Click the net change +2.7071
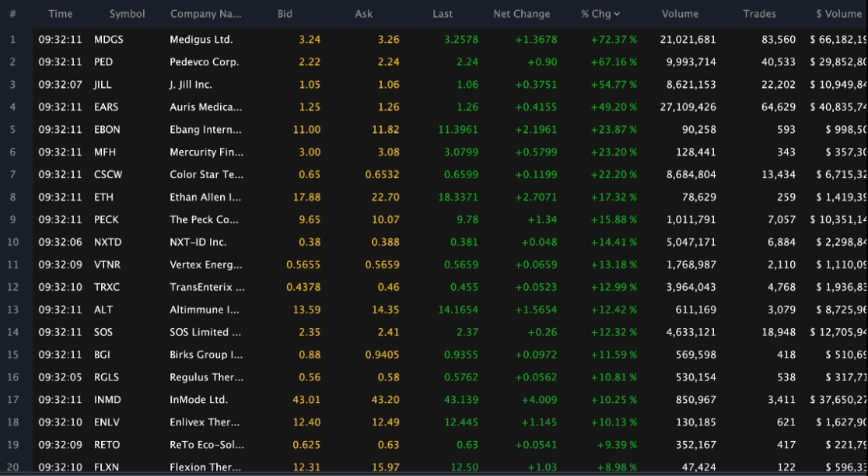Image resolution: width=868 pixels, height=476 pixels. tap(537, 197)
